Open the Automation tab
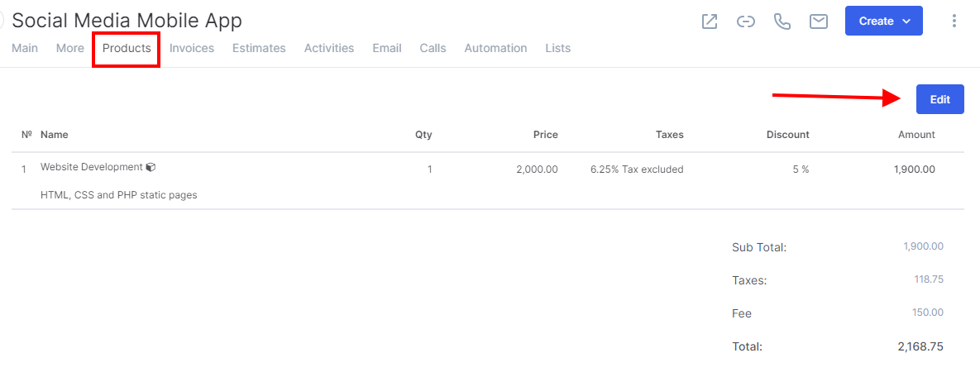 495,48
